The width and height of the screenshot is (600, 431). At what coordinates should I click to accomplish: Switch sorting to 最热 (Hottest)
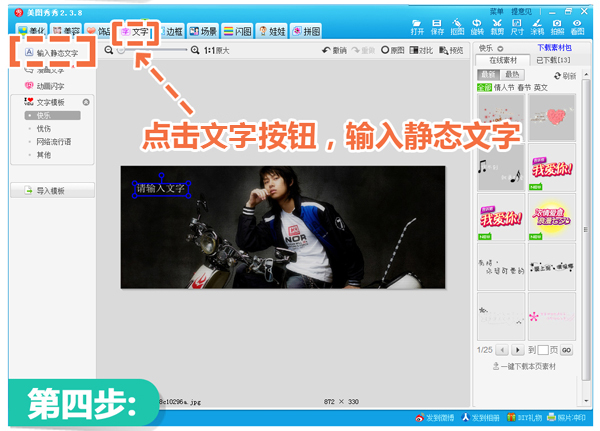(x=511, y=74)
